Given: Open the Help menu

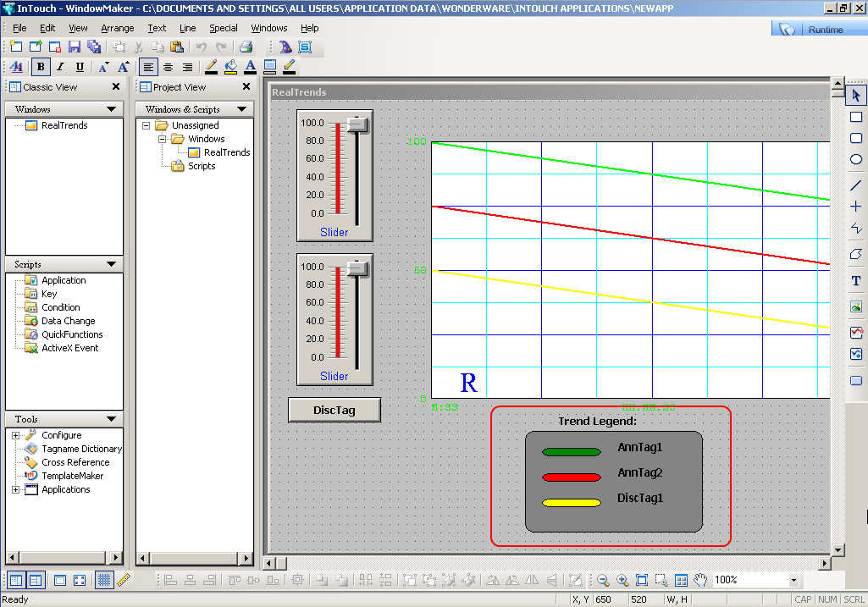Looking at the screenshot, I should (309, 28).
